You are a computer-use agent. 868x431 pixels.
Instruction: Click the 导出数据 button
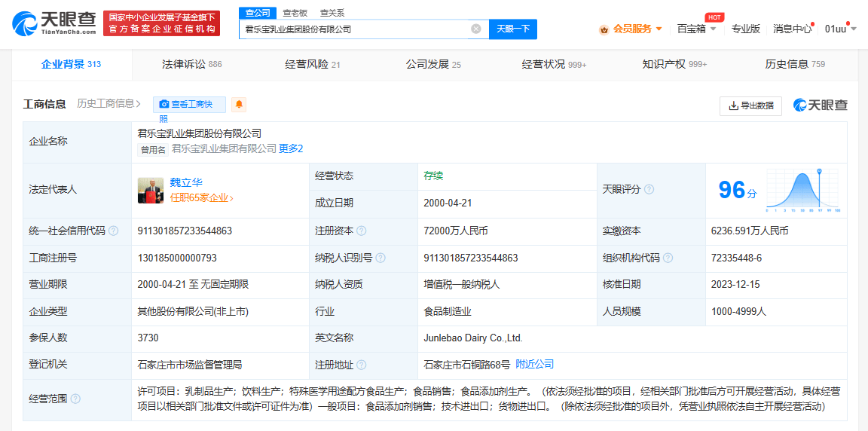click(750, 105)
